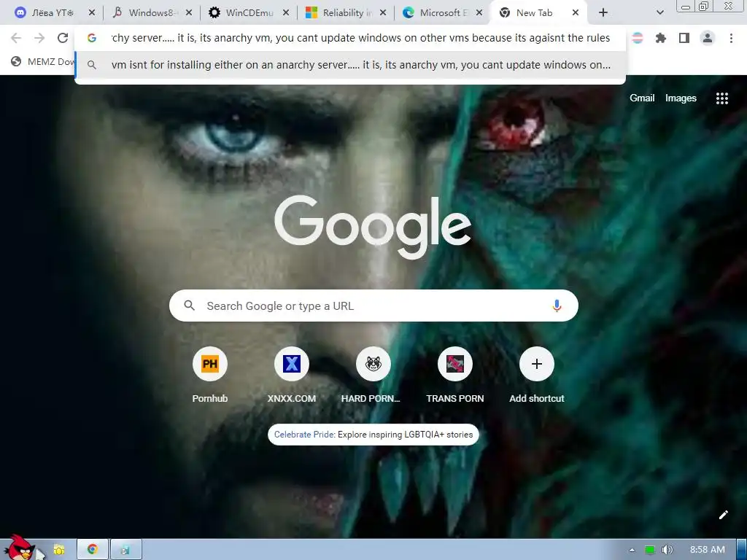Reload the current page

(x=63, y=38)
